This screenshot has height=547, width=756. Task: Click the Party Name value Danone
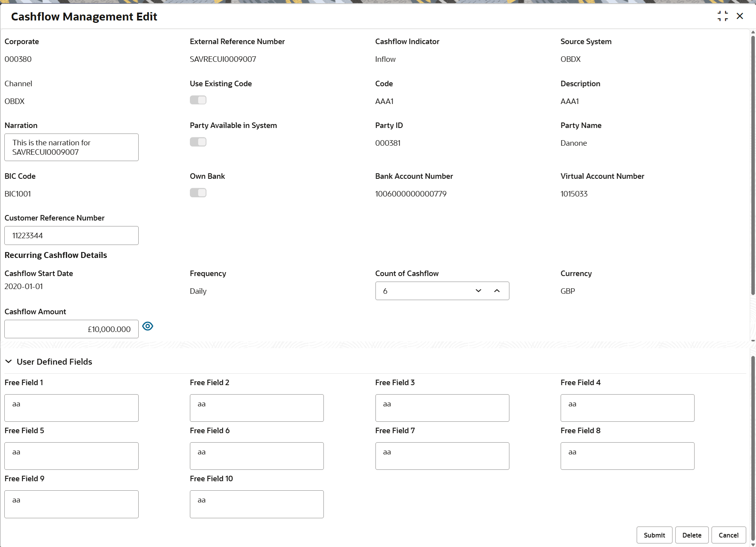point(574,143)
